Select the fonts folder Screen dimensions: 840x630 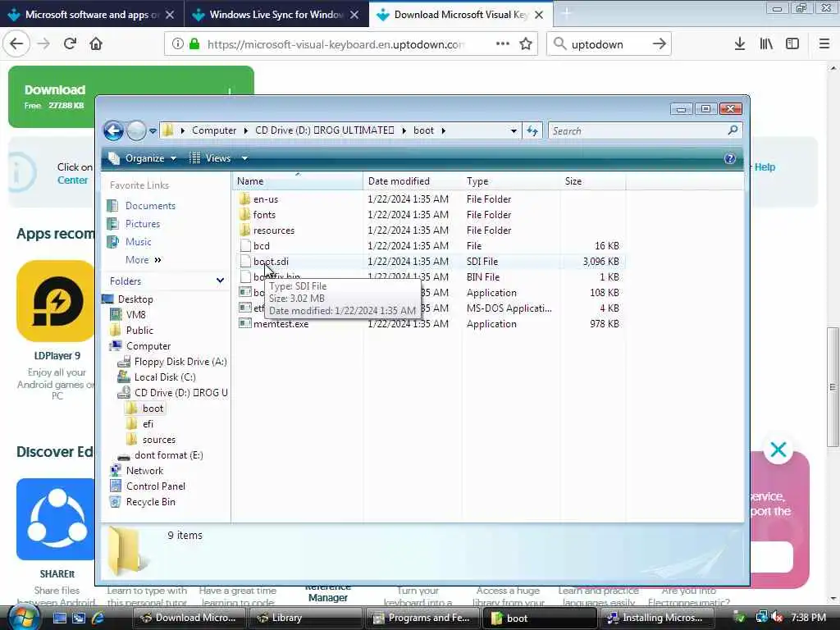click(264, 214)
